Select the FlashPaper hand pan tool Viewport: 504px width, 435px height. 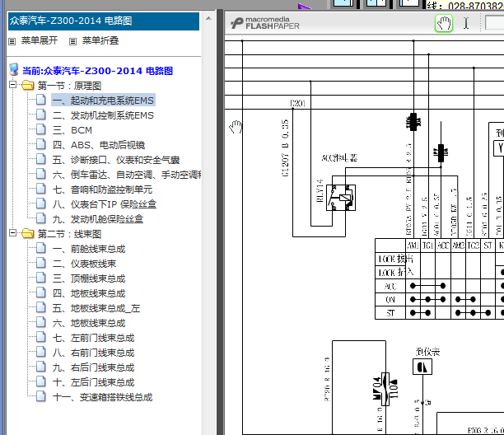(444, 23)
